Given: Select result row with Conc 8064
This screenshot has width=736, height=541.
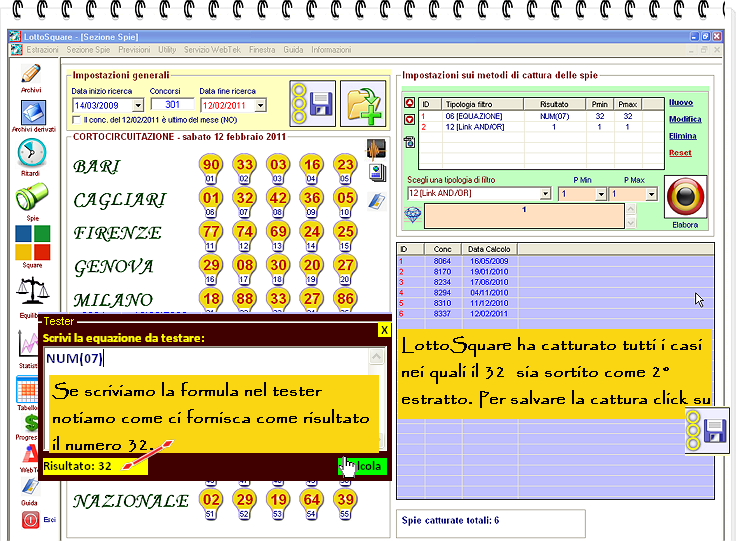Looking at the screenshot, I should (556, 261).
